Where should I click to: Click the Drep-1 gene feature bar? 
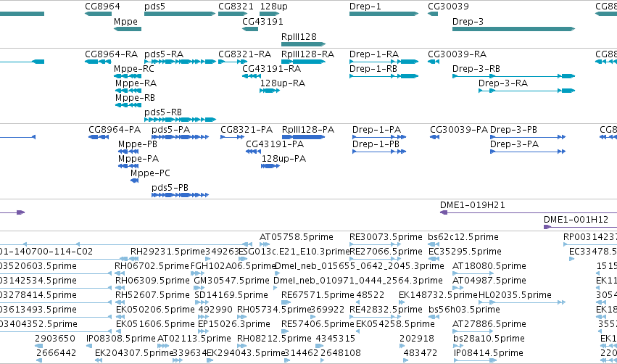pos(384,14)
